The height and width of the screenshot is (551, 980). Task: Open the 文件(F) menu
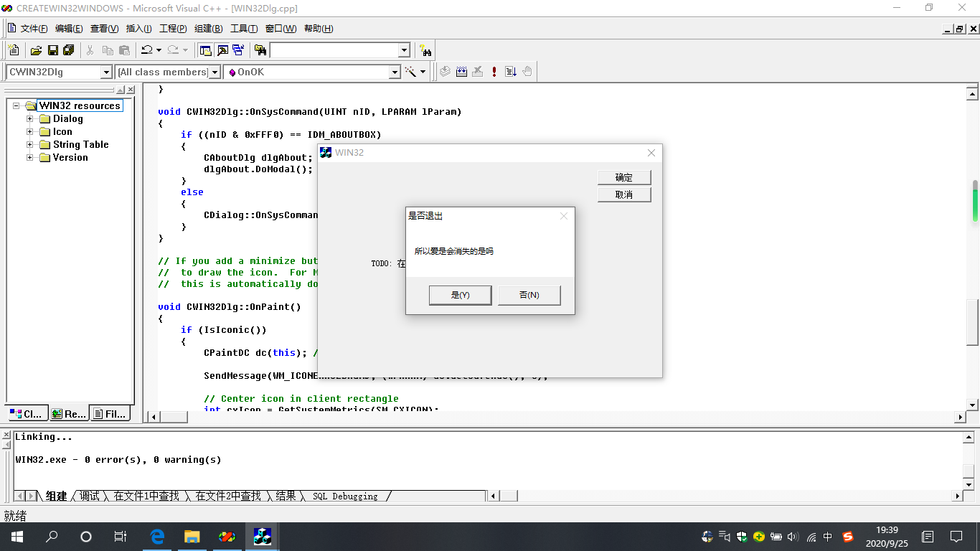click(x=34, y=29)
